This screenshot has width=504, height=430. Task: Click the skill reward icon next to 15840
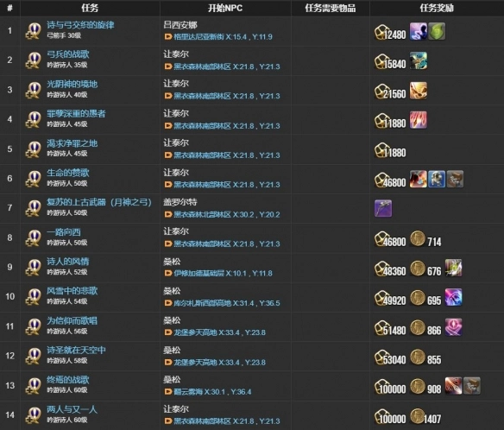pyautogui.click(x=419, y=60)
